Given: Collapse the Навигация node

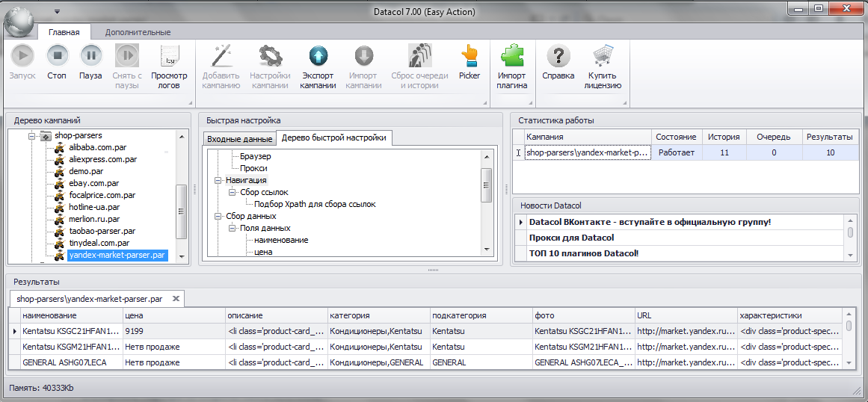Looking at the screenshot, I should coord(218,180).
